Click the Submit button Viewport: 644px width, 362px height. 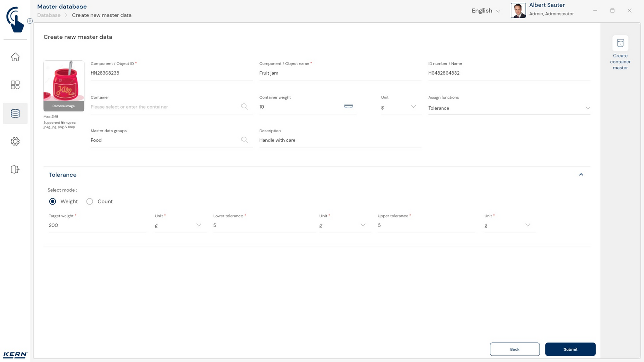click(x=570, y=349)
